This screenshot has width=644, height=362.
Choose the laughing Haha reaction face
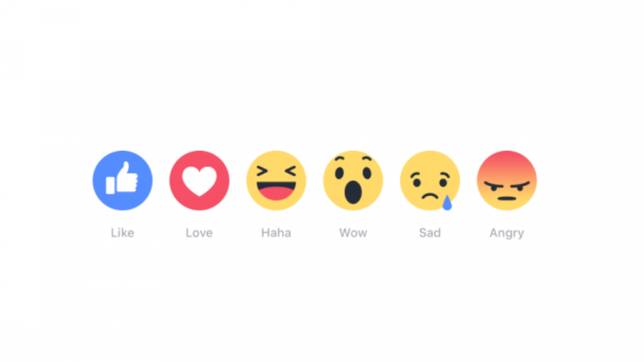click(x=276, y=181)
